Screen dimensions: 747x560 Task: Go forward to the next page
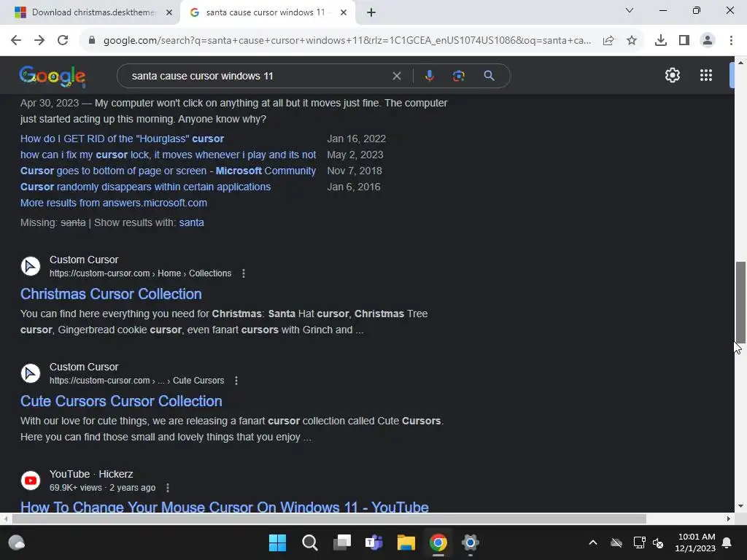pyautogui.click(x=39, y=41)
